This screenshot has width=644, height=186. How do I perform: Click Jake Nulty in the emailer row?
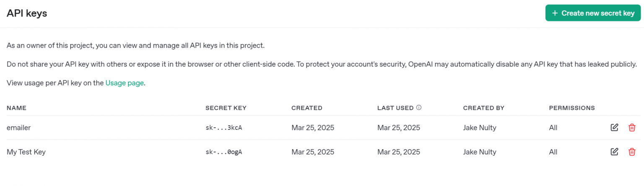(480, 128)
